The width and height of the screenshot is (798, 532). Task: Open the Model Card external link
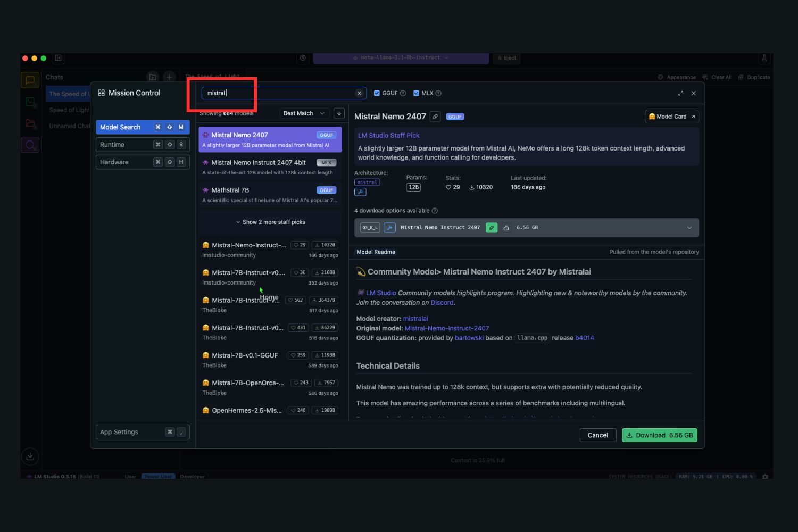(671, 117)
